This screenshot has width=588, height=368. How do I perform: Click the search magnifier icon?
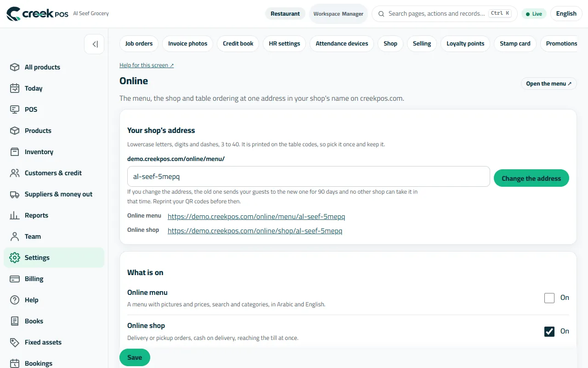tap(381, 14)
